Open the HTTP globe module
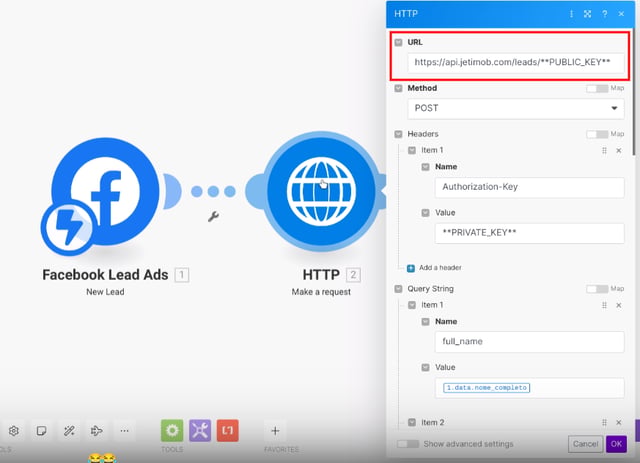 coord(321,191)
